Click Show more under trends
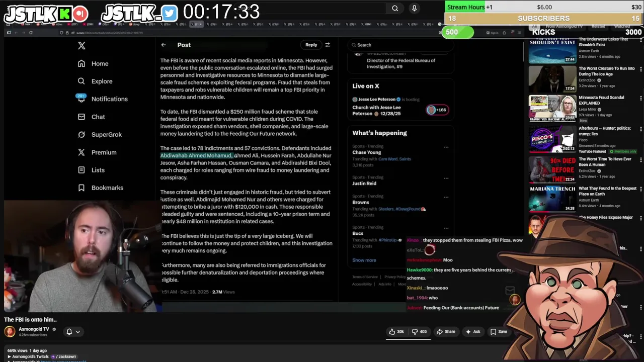Viewport: 644px width, 362px height. tap(364, 260)
